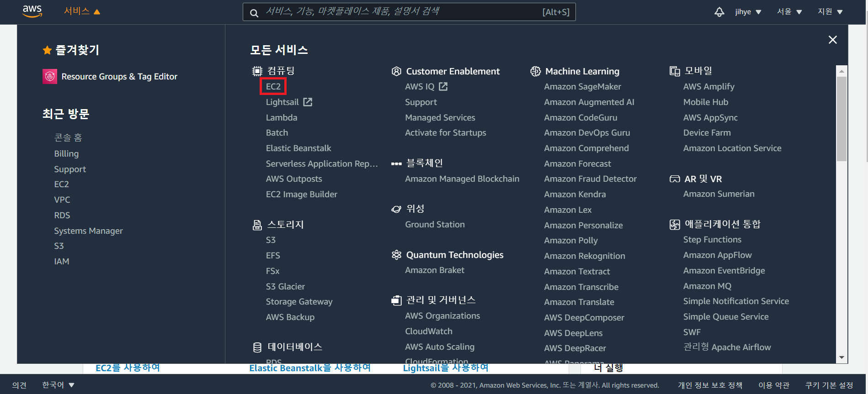Open Amazon Rekognition
This screenshot has width=868, height=394.
tap(585, 256)
